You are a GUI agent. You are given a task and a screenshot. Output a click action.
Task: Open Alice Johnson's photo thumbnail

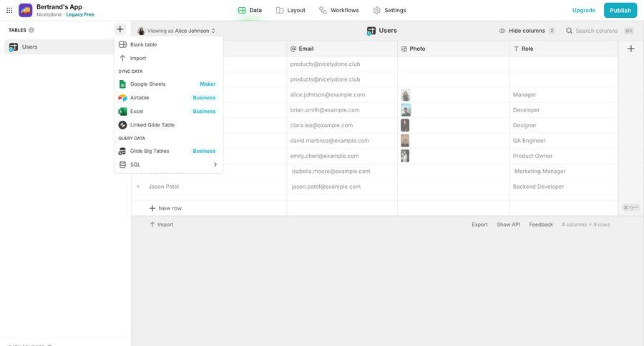[406, 95]
